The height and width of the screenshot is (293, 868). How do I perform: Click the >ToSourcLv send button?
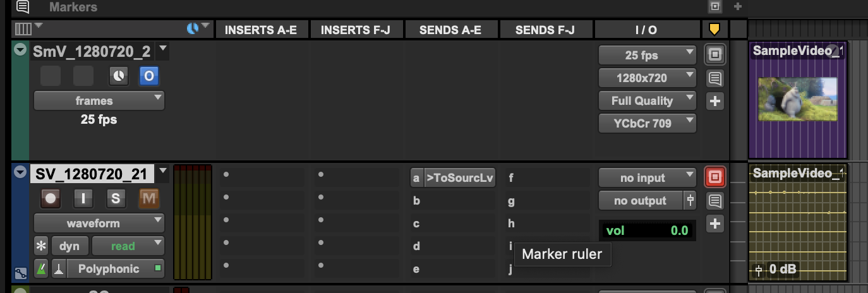459,178
